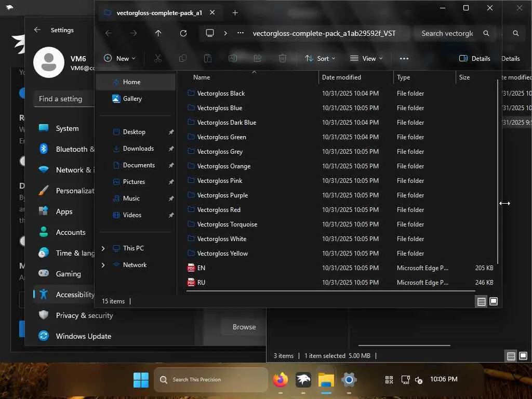
Task: Add a new File Explorer tab
Action: [x=235, y=13]
